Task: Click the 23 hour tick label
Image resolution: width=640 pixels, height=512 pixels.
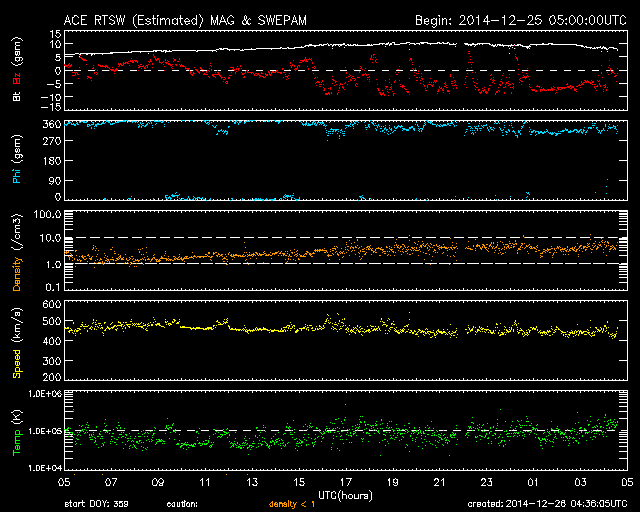Action: tap(487, 482)
